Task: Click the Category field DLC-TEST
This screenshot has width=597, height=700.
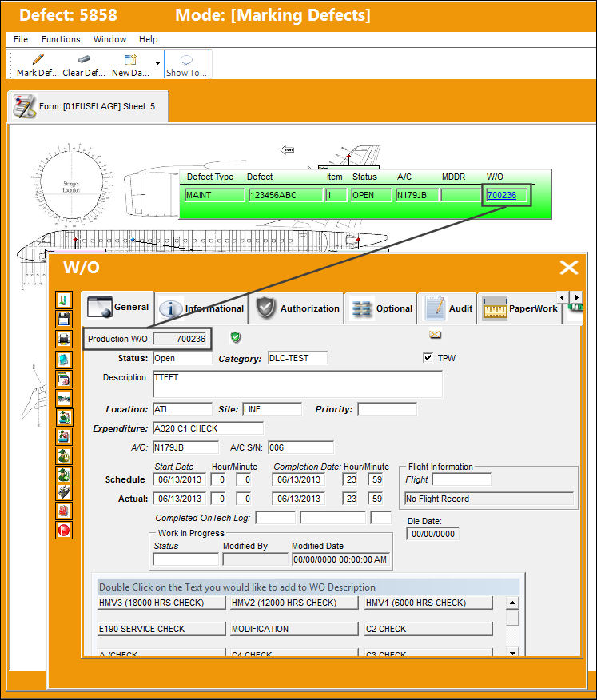Action: [x=297, y=358]
